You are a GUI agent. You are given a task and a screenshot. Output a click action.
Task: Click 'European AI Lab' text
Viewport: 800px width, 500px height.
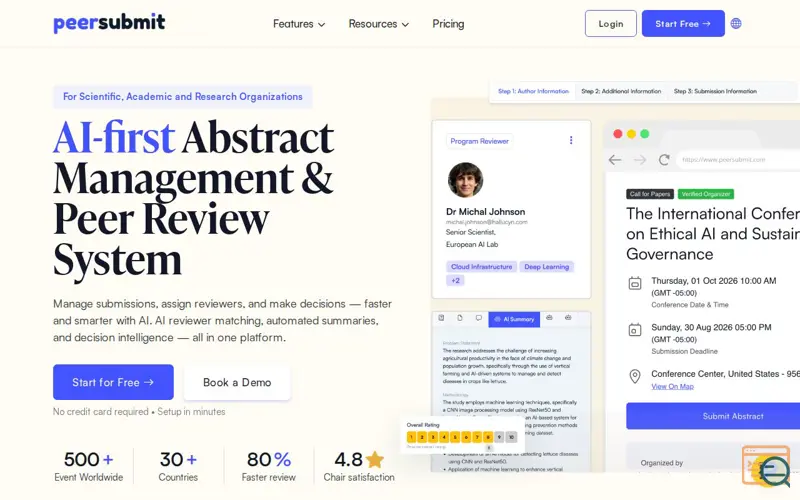(x=472, y=244)
